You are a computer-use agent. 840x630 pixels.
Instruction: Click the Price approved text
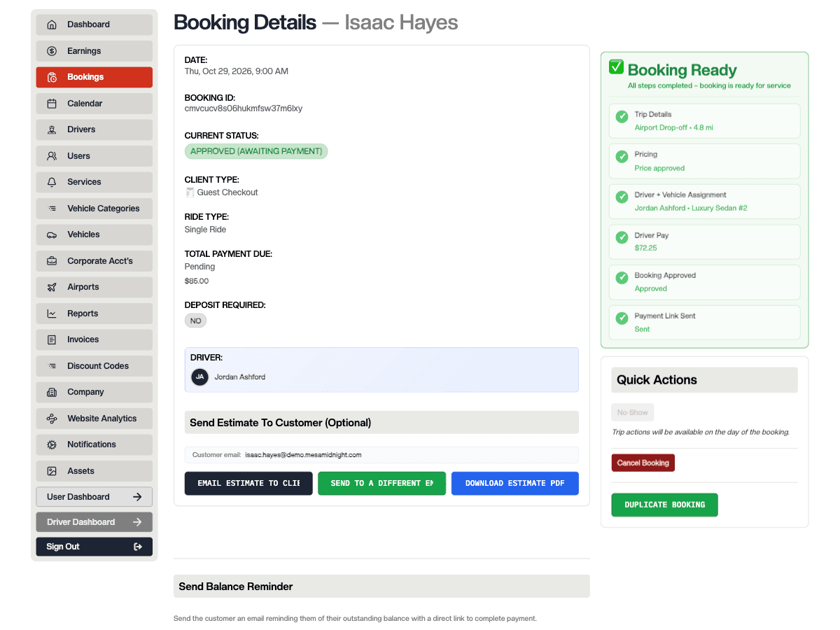click(x=659, y=168)
